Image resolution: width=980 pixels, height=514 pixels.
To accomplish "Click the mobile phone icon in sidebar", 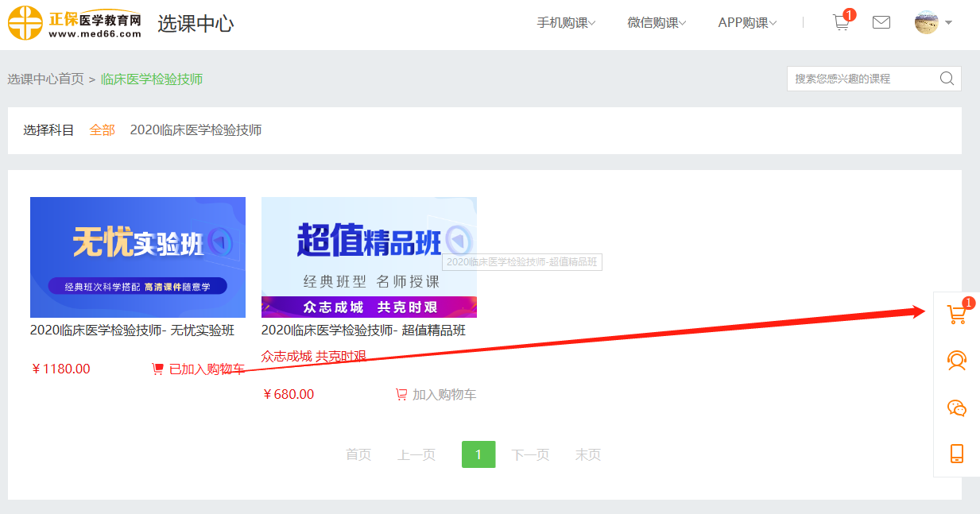I will [x=956, y=454].
